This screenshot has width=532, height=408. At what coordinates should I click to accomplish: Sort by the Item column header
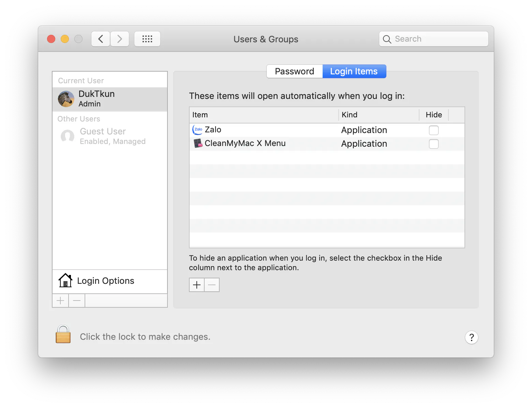[264, 115]
